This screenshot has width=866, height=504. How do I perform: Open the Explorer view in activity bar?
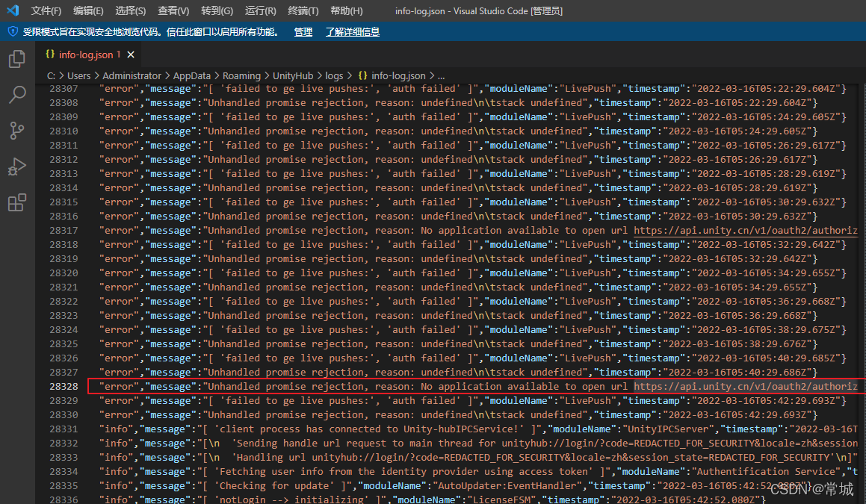click(x=17, y=58)
